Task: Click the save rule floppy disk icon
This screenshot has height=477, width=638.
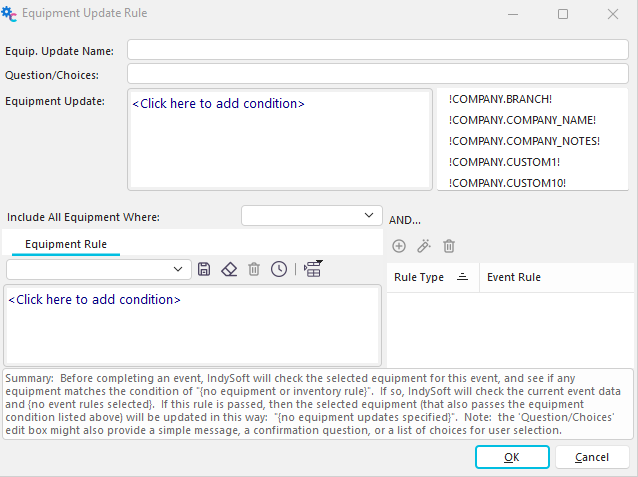Action: click(204, 269)
